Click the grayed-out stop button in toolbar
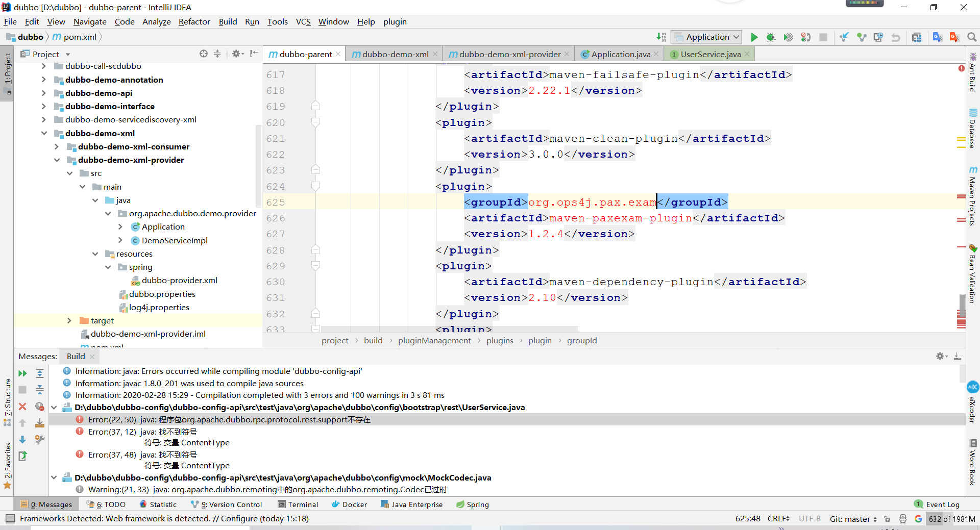The width and height of the screenshot is (980, 530). point(823,37)
